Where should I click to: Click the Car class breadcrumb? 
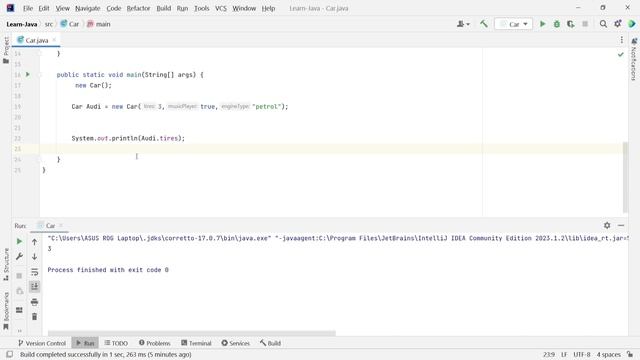click(70, 24)
